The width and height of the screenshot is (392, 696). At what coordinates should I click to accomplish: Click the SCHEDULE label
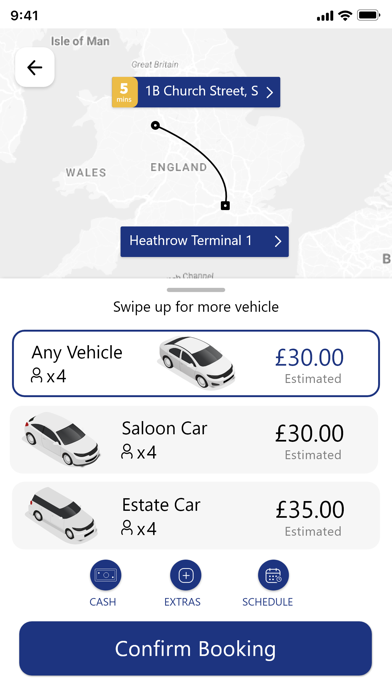click(x=267, y=602)
